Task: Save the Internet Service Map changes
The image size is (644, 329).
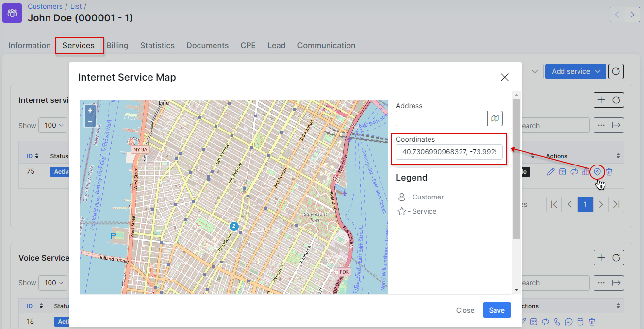Action: pos(496,310)
